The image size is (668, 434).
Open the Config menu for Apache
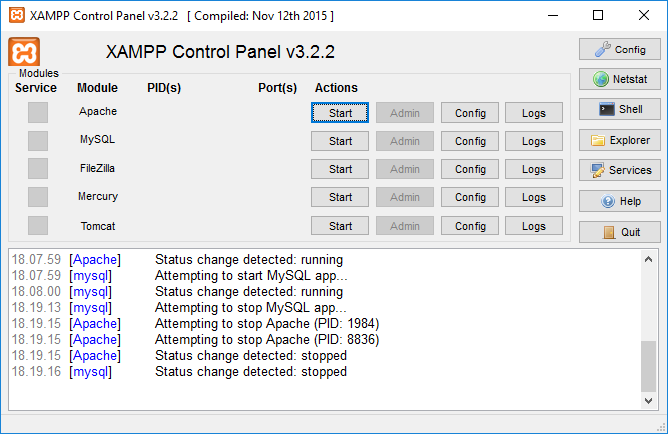coord(470,113)
